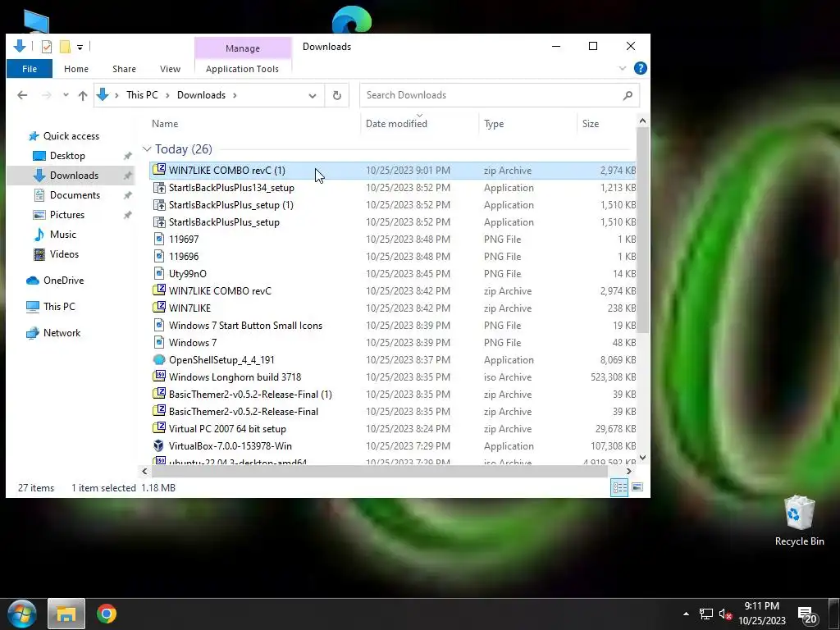The height and width of the screenshot is (630, 840).
Task: Open the Application Tools tab
Action: click(x=242, y=69)
